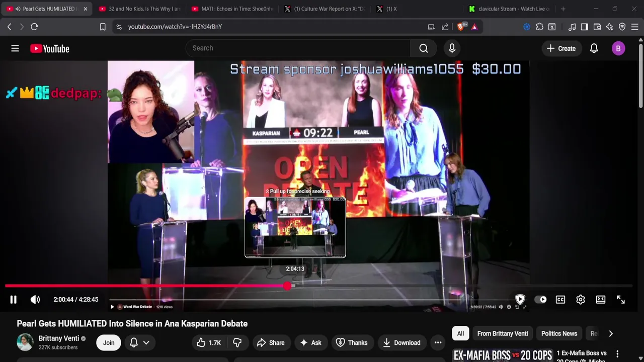
Task: Bookmark this page
Action: pyautogui.click(x=103, y=27)
